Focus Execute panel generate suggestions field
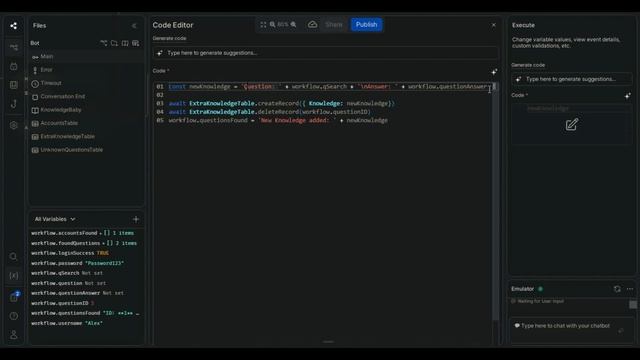This screenshot has width=640, height=360. [x=572, y=79]
